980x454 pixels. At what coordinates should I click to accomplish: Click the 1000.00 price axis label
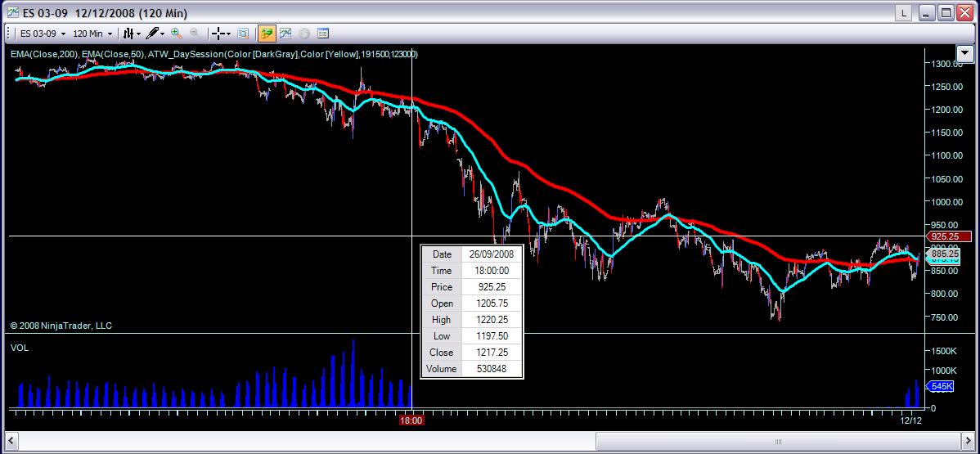click(946, 201)
